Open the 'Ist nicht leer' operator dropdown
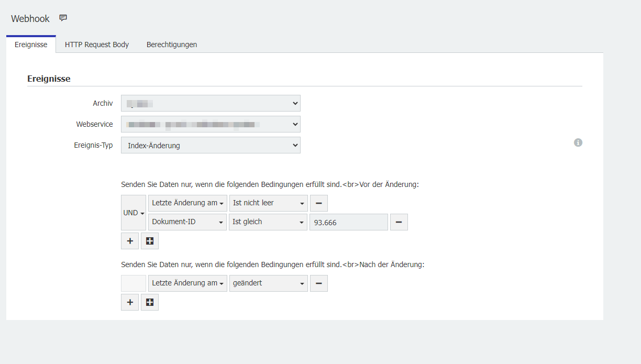Image resolution: width=641 pixels, height=364 pixels. (268, 203)
